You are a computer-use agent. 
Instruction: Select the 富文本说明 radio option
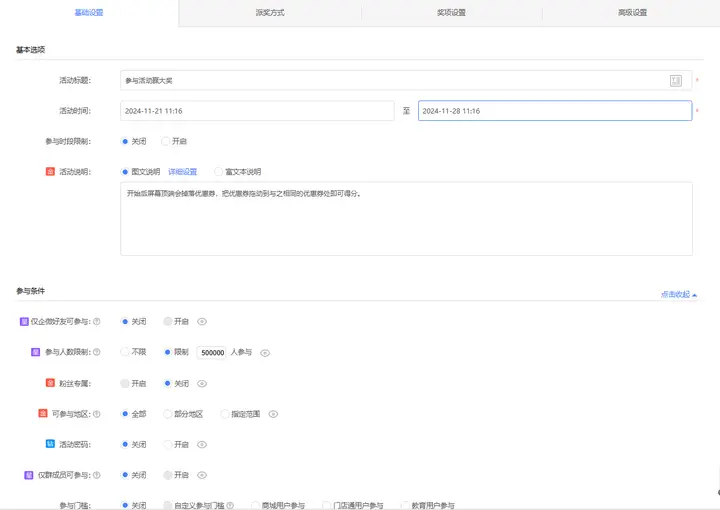click(x=219, y=172)
